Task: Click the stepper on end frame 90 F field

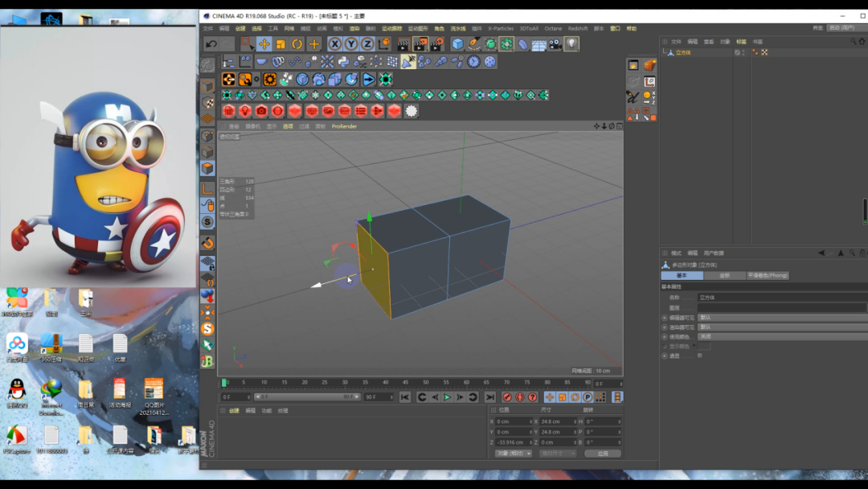Action: 391,397
